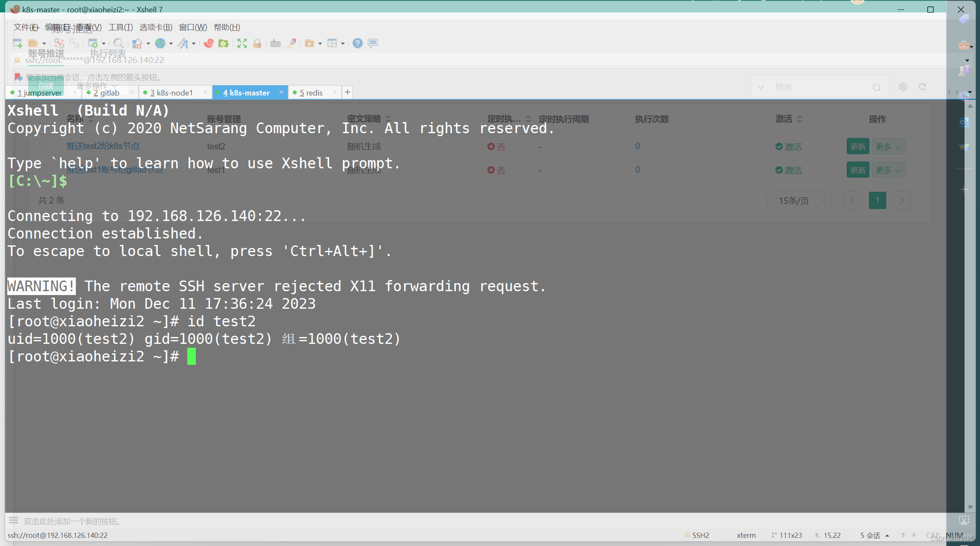Image resolution: width=980 pixels, height=546 pixels.
Task: Click the New Session toolbar icon
Action: [18, 43]
